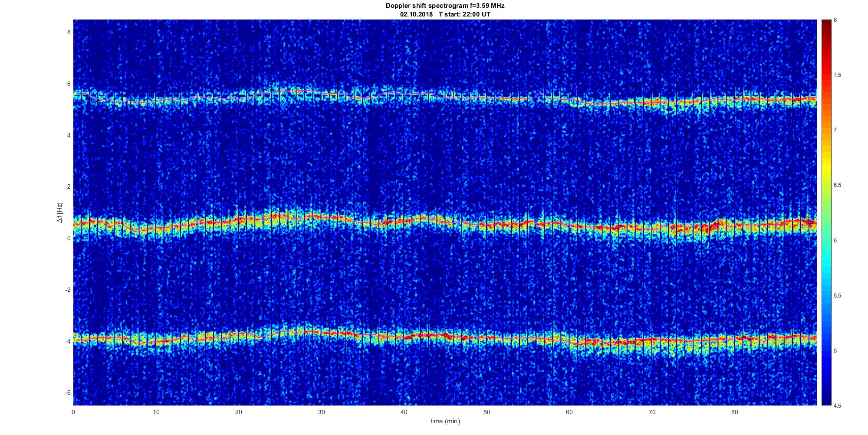Click the colorbar tick label '7.5'
This screenshot has width=868, height=435.
838,75
